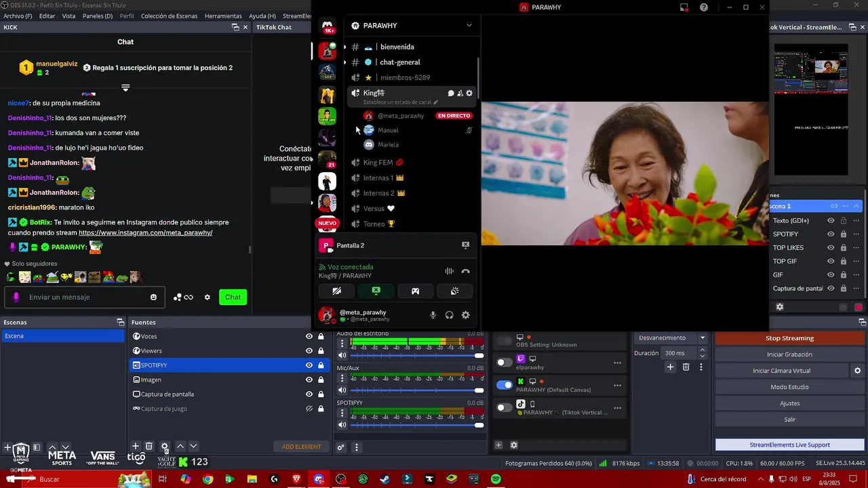Hide TOP LIKES in vertical sources
Screen dimensions: 868x488
831,247
